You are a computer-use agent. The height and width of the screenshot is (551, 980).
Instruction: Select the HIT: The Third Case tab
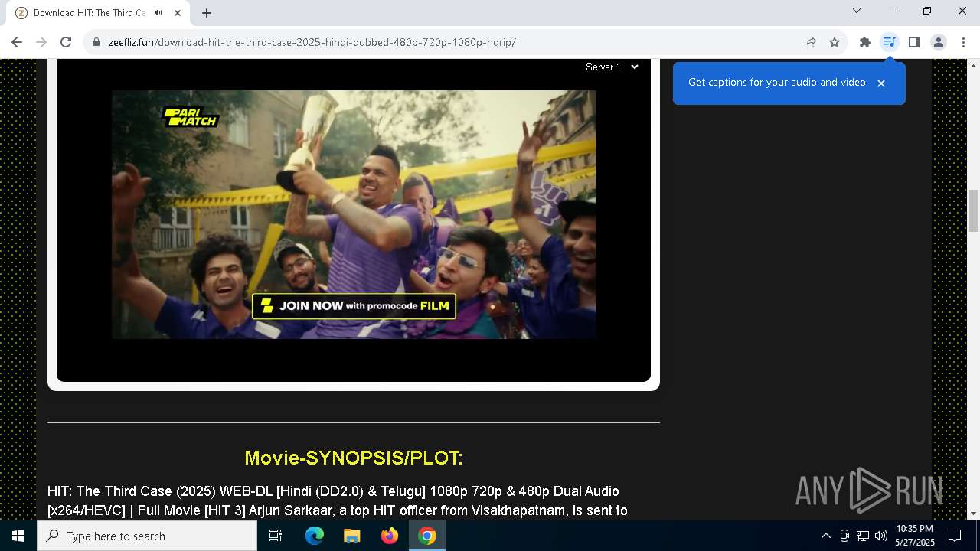pyautogui.click(x=97, y=13)
